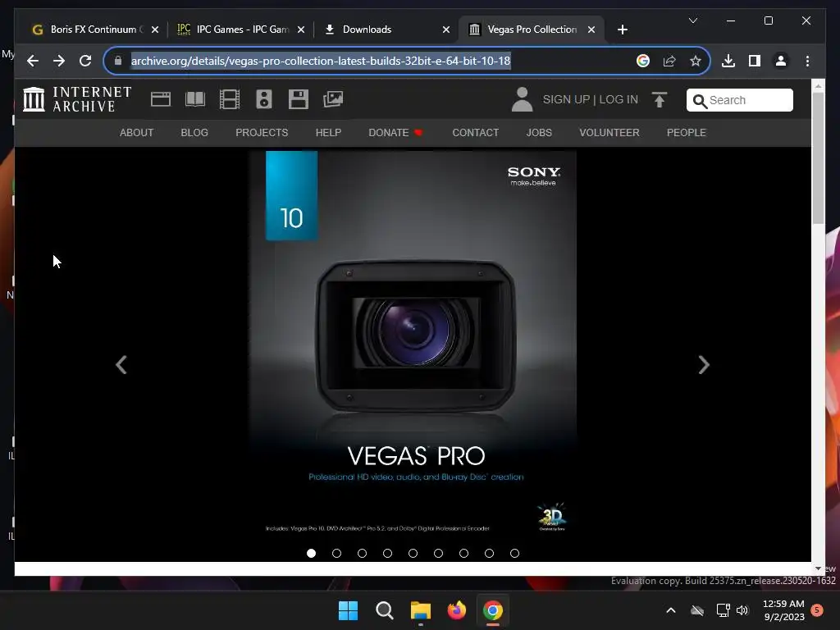Screen dimensions: 840x630
Task: Open the Audio speaker icon
Action: (x=264, y=99)
